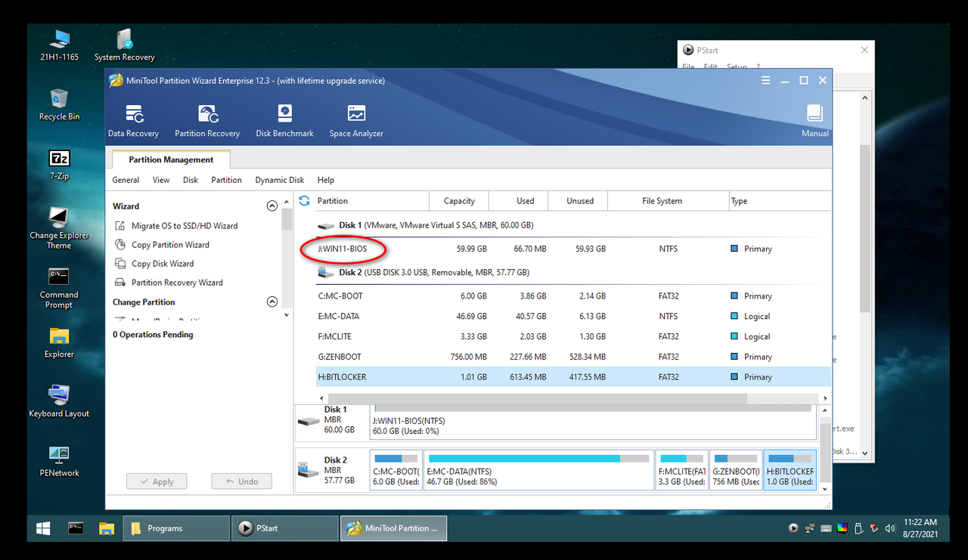
Task: Select the Disk 2 USB DISK header row
Action: tap(572, 272)
